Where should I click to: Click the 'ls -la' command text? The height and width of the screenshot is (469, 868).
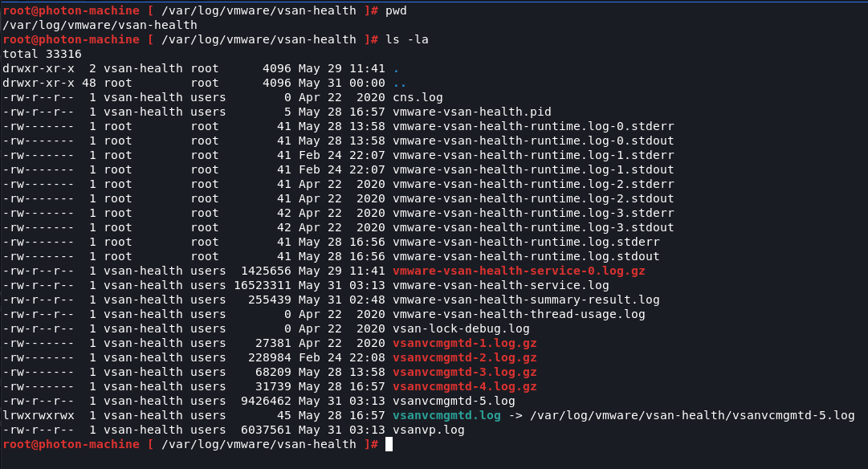[407, 39]
